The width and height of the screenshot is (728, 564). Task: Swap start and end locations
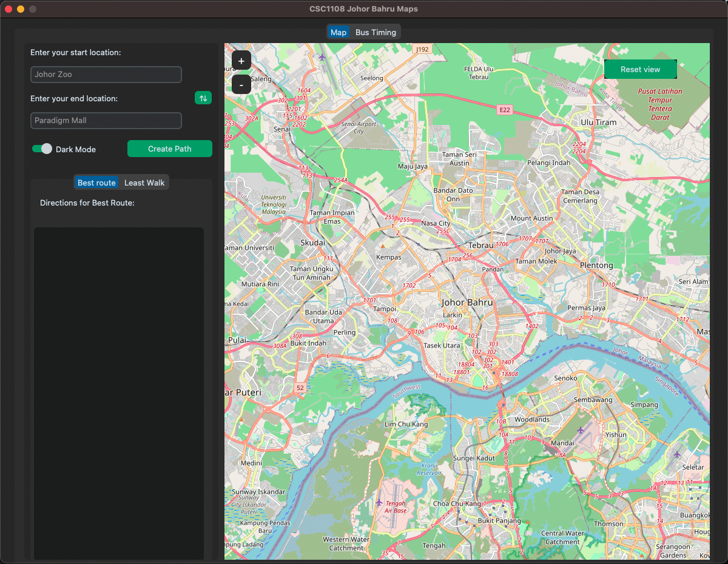coord(203,98)
